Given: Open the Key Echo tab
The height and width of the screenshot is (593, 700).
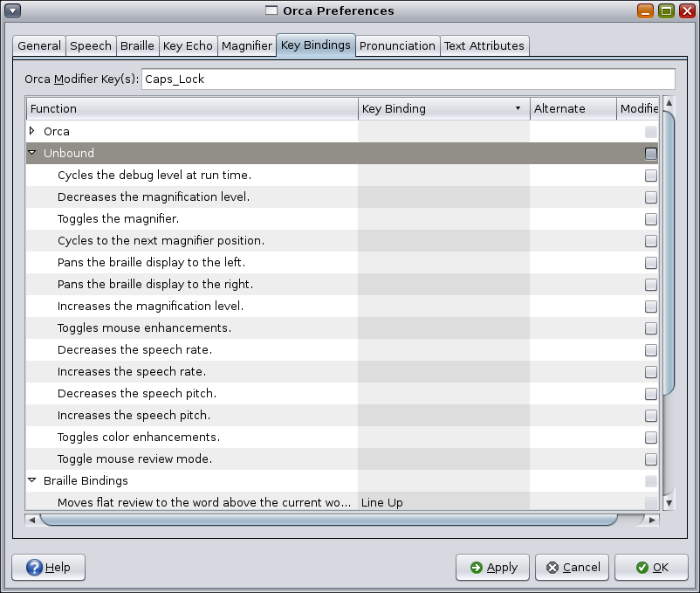Looking at the screenshot, I should [x=188, y=46].
